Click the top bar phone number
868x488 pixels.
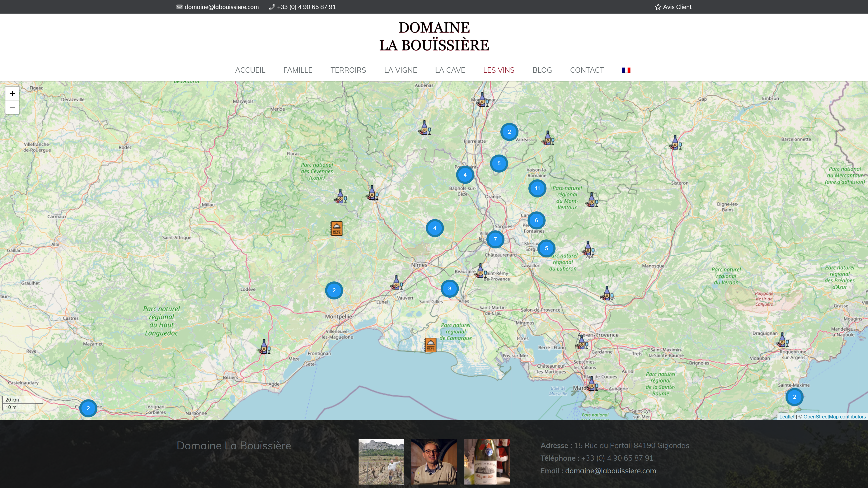[x=306, y=7]
